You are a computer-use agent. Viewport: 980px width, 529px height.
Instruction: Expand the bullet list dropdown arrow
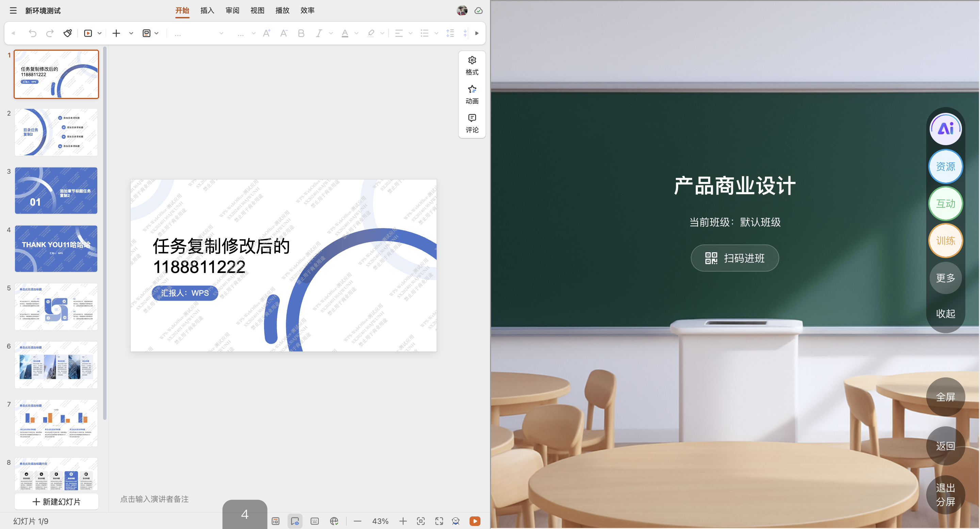click(436, 33)
